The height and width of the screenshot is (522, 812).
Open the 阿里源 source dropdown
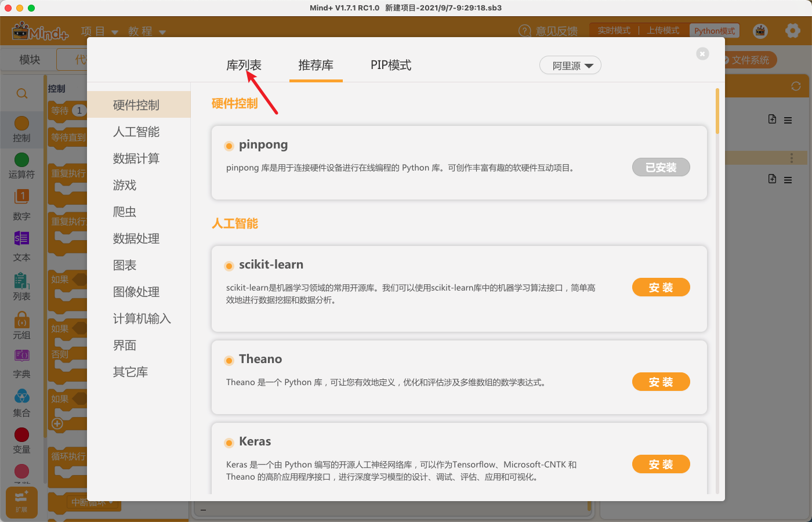tap(570, 66)
